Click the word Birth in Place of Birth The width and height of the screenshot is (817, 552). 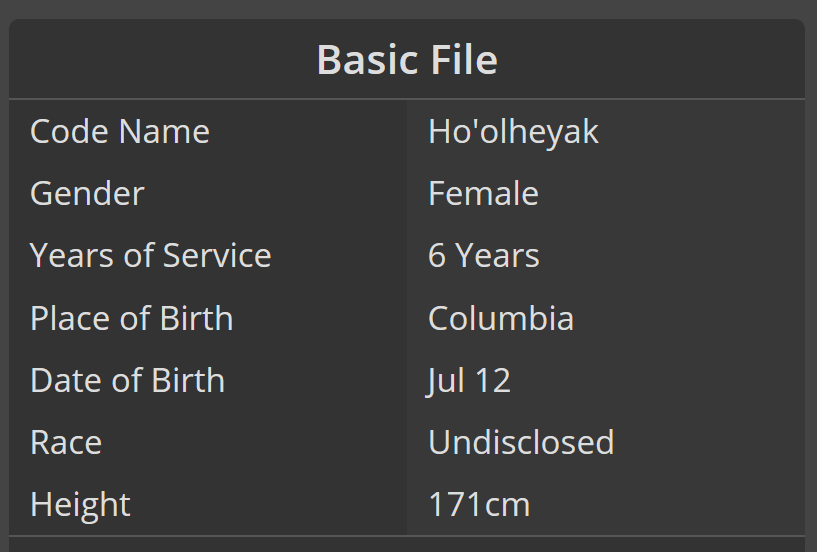(196, 317)
